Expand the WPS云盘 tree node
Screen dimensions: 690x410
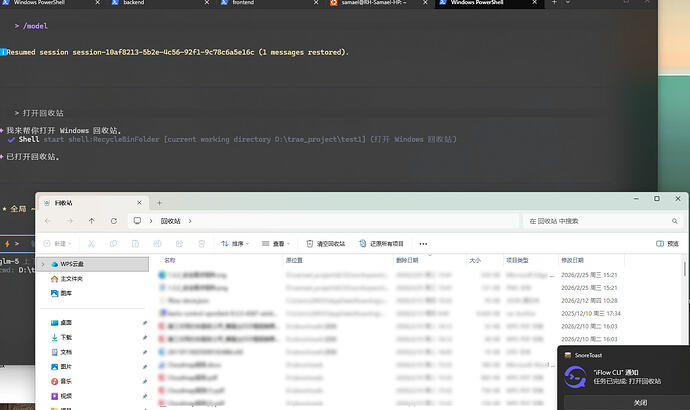click(41, 264)
